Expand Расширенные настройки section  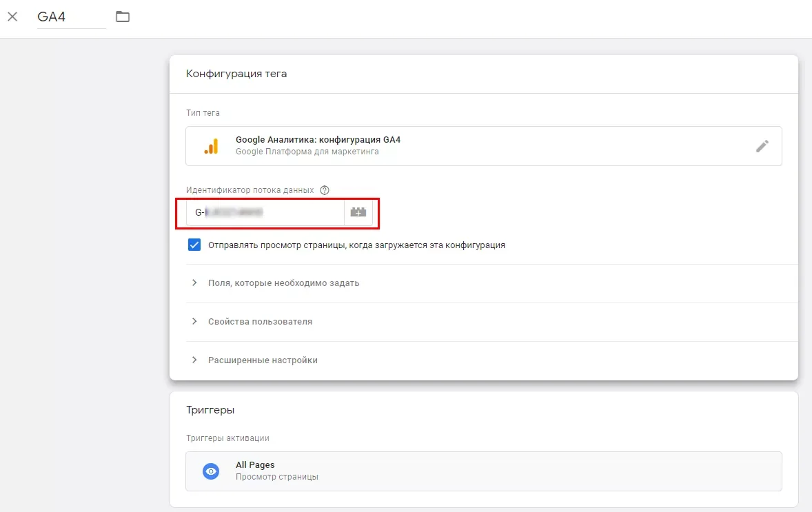pos(491,360)
